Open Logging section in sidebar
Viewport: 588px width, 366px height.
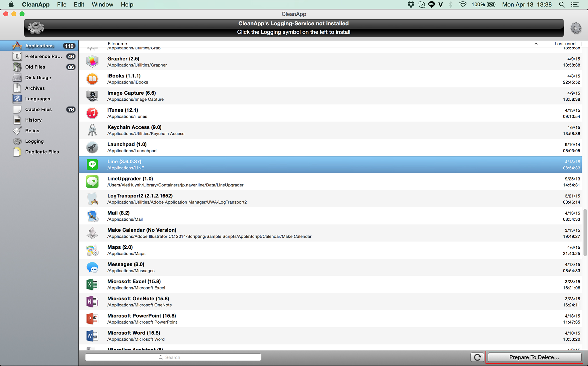[x=39, y=141]
